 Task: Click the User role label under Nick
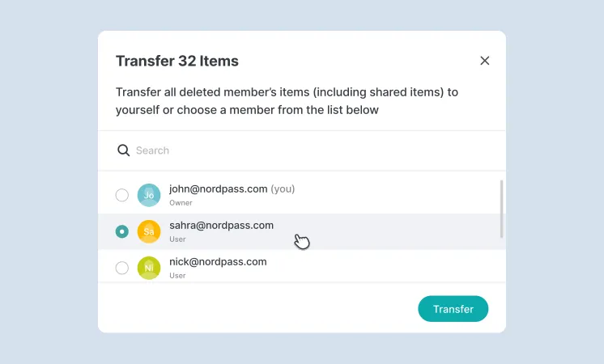[x=177, y=276]
